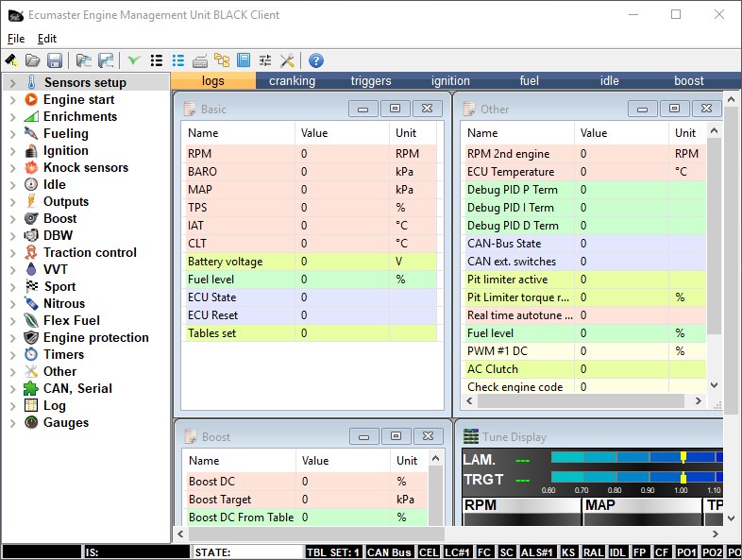Click the first open-with-arrow folder toolbar icon
Screen dimensions: 742x560
pos(84,60)
